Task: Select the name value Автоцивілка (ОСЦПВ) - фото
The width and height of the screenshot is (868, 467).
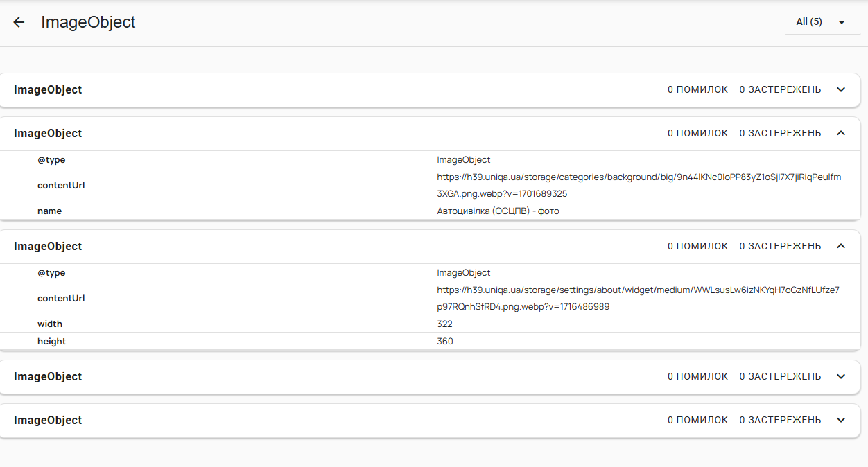Action: coord(498,211)
